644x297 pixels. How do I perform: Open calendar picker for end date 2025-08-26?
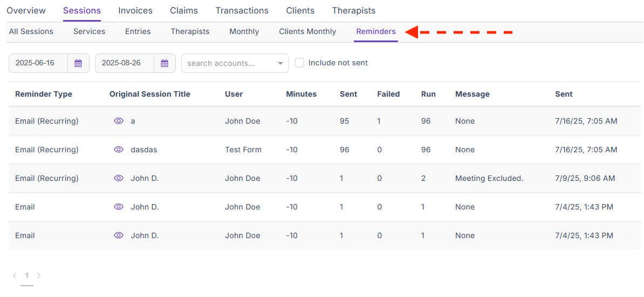coord(165,63)
